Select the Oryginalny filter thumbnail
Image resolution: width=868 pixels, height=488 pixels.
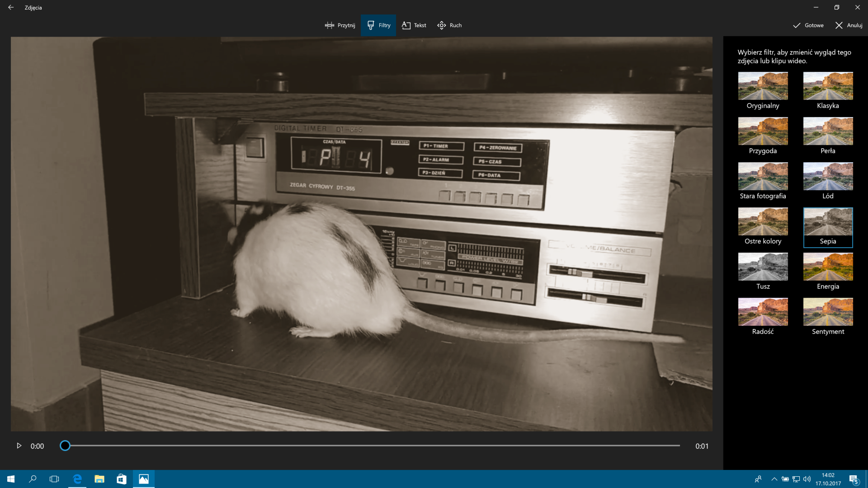tap(763, 86)
